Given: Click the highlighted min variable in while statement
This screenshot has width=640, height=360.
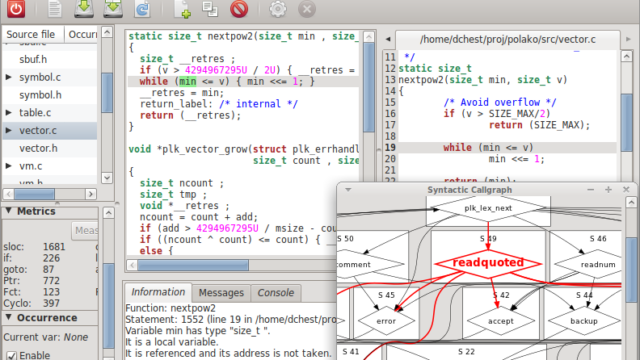Looking at the screenshot, I should [x=187, y=81].
